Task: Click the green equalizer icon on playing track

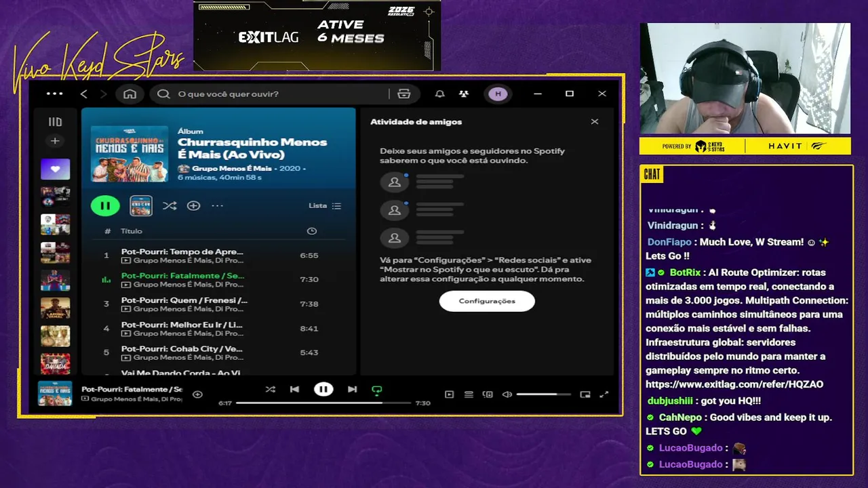Action: tap(106, 279)
